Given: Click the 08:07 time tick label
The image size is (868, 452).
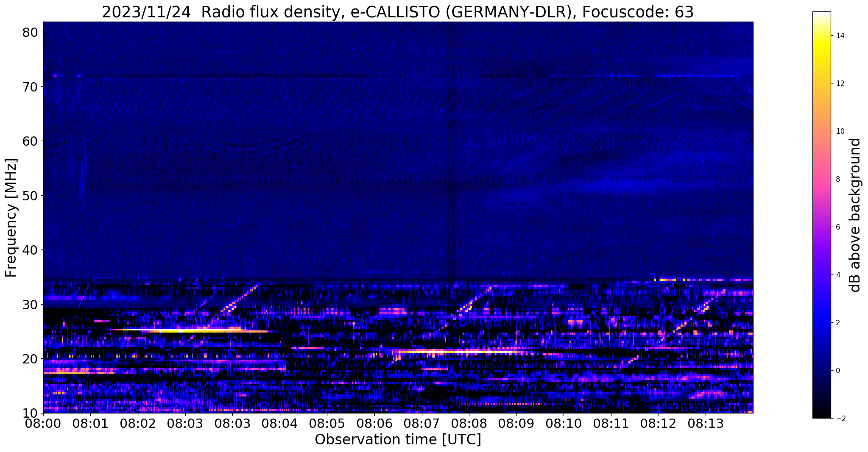Looking at the screenshot, I should [x=421, y=424].
